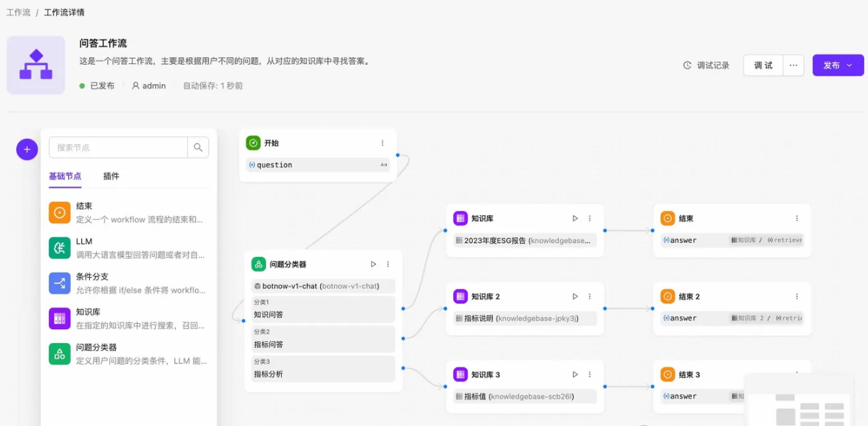Screen dimensions: 868x426
Task: Select the 问题分类器 node icon in list
Action: 60,354
